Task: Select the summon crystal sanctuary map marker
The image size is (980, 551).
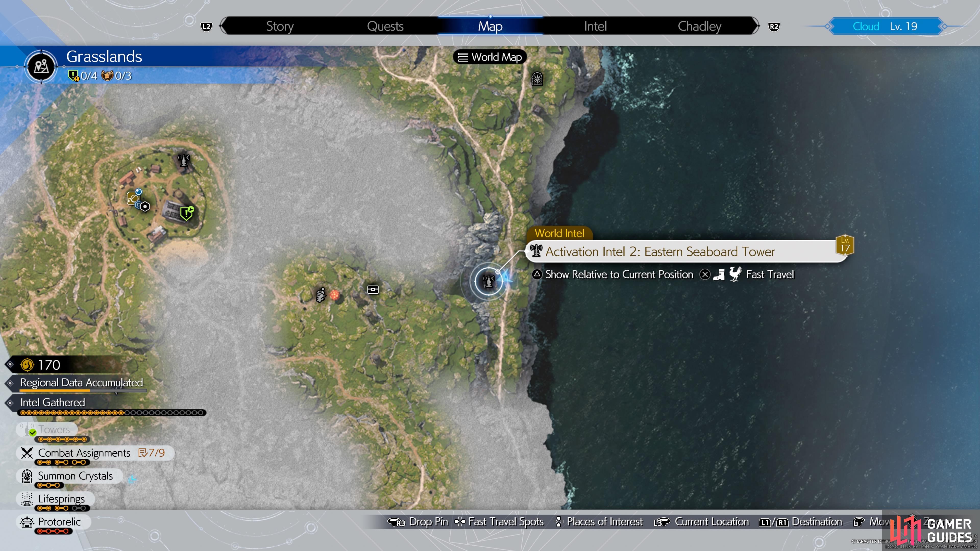Action: (x=537, y=79)
